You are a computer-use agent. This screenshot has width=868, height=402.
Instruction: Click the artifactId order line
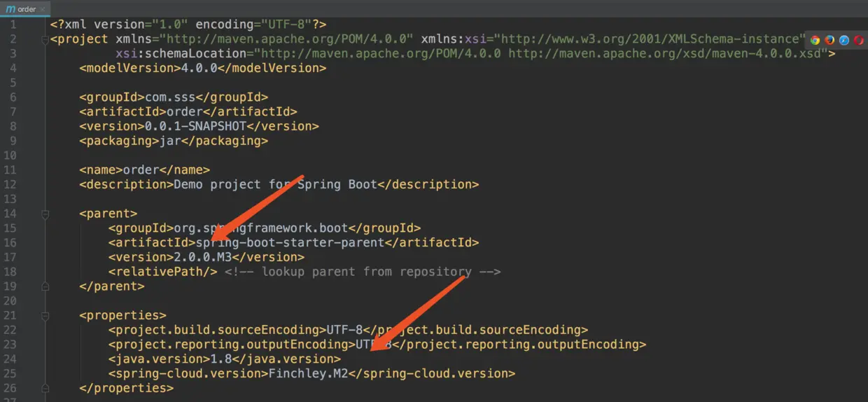(x=188, y=111)
